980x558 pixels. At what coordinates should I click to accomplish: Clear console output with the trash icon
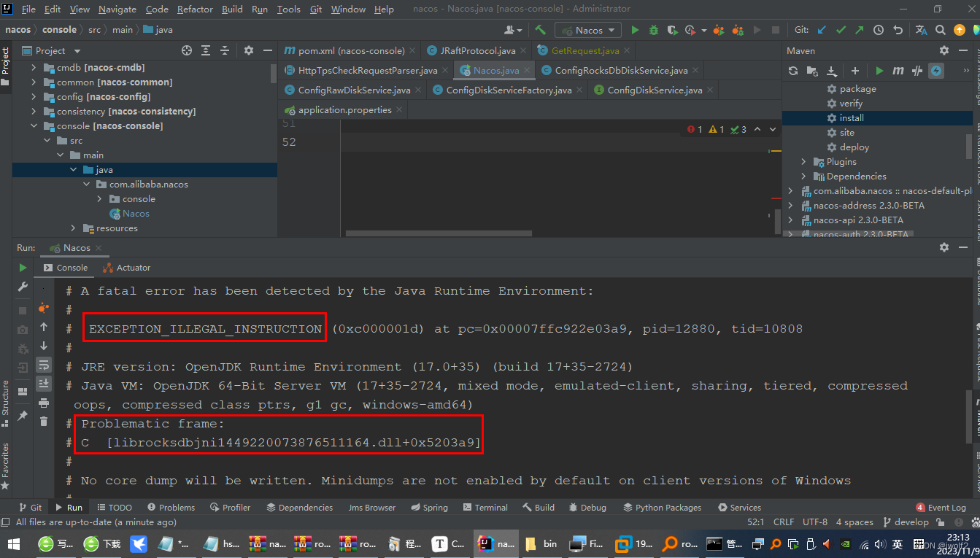(x=44, y=422)
